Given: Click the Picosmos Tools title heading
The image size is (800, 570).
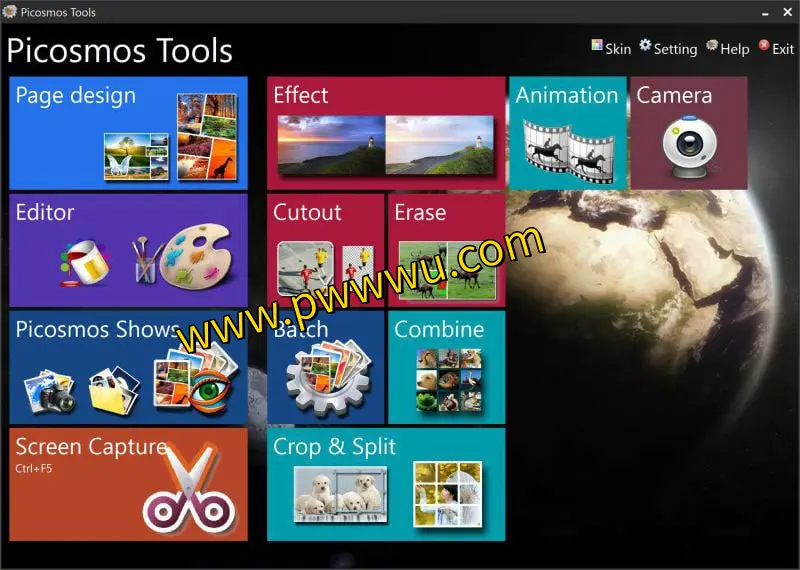Looking at the screenshot, I should (x=119, y=51).
